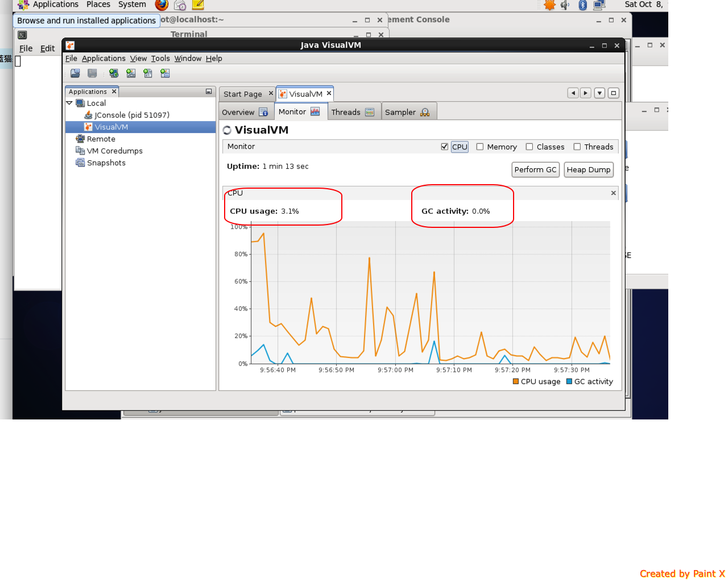Click the Perform GC button
728x582 pixels.
pos(536,170)
